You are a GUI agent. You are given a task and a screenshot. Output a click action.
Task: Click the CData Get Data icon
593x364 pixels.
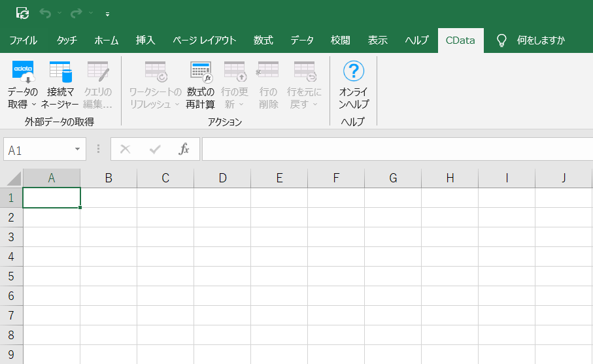(x=23, y=71)
